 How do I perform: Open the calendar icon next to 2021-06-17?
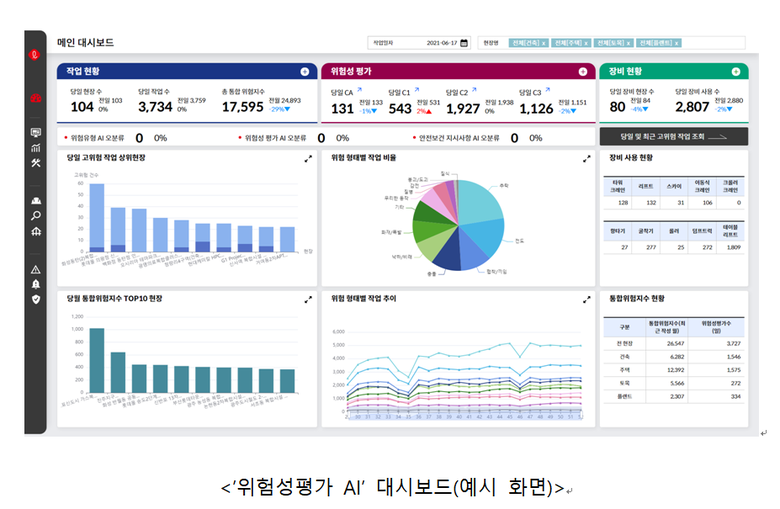[464, 44]
